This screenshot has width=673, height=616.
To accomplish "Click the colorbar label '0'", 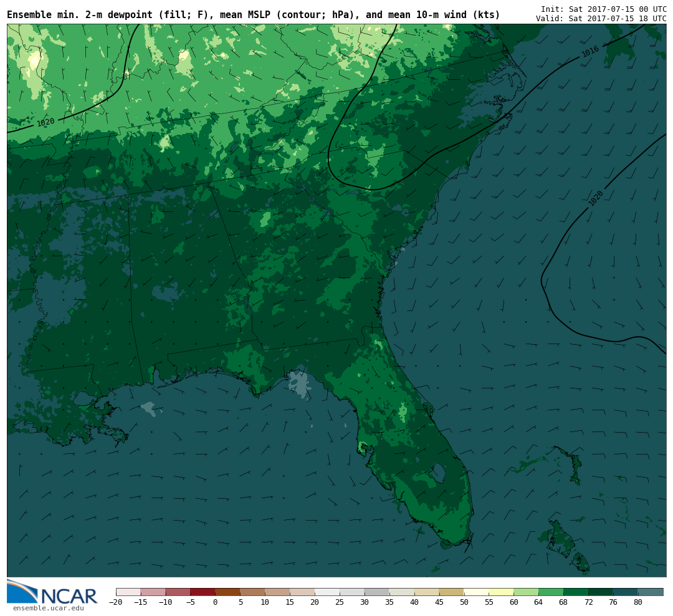I will pos(216,602).
